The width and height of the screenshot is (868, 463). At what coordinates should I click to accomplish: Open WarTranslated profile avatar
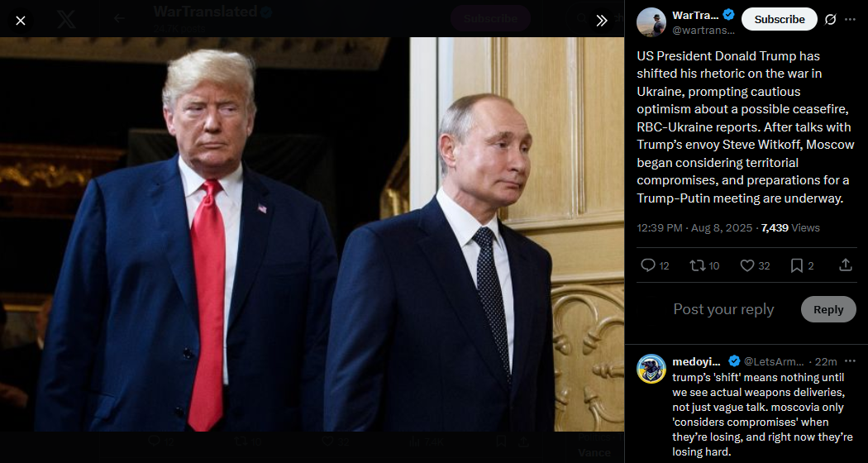tap(651, 22)
